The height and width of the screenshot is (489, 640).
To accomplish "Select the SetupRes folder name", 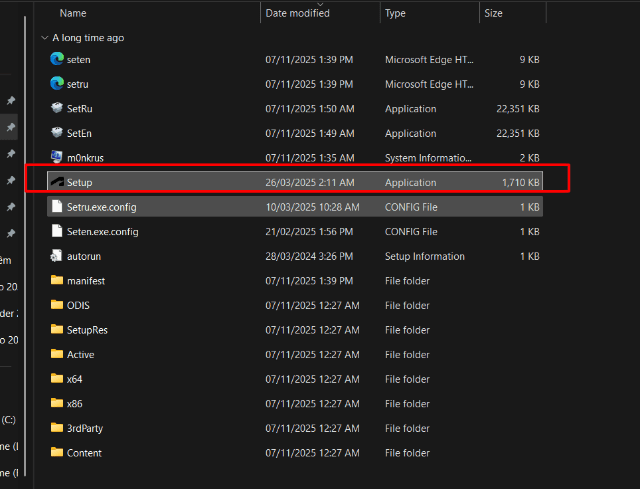I will click(x=87, y=330).
